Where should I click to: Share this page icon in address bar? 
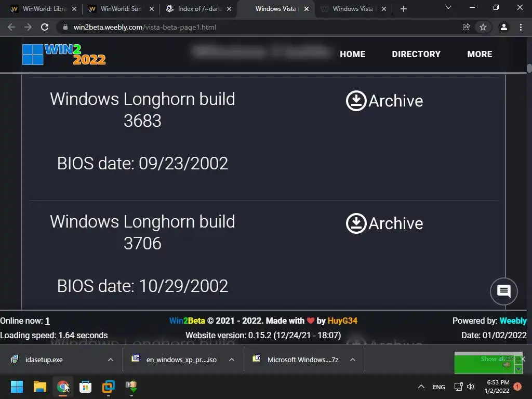[x=466, y=27]
